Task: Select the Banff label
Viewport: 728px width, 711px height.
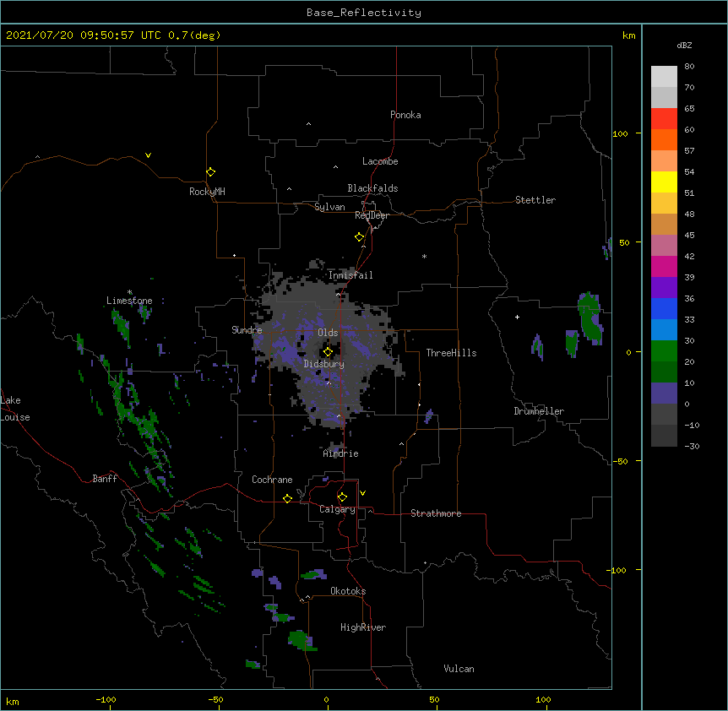Action: (x=105, y=479)
